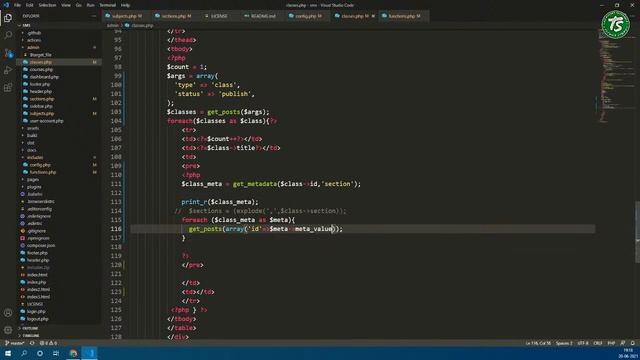Open the Help menu

[125, 5]
